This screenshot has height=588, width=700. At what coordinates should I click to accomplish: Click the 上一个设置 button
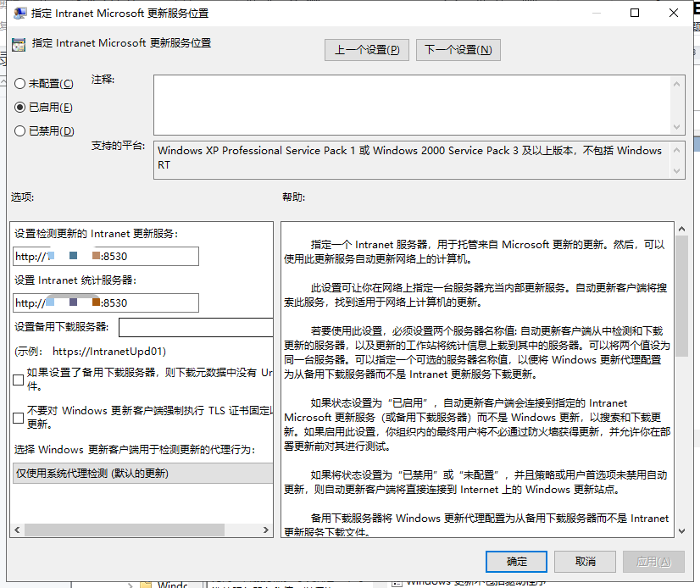tap(366, 49)
